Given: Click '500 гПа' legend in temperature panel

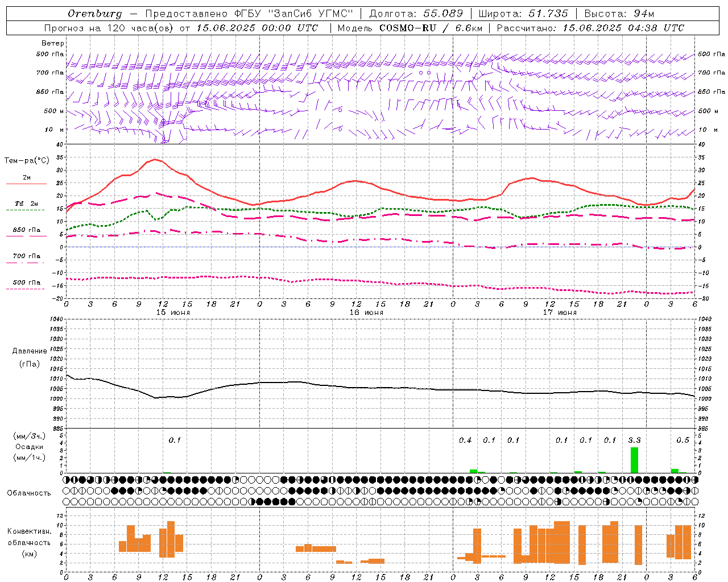Looking at the screenshot, I should [26, 282].
